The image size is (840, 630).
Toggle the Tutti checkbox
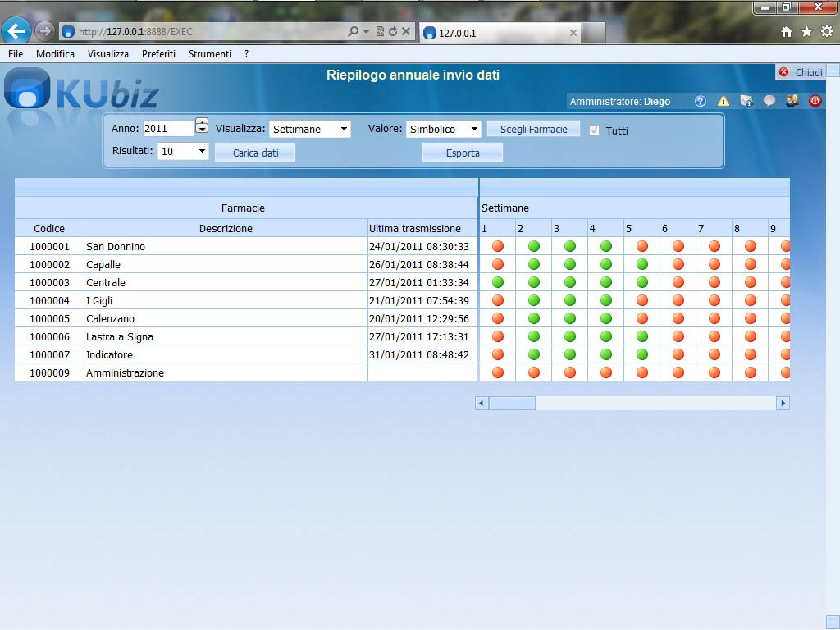point(595,130)
